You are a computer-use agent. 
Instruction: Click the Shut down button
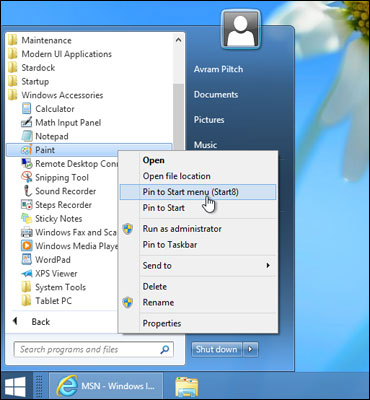click(217, 349)
